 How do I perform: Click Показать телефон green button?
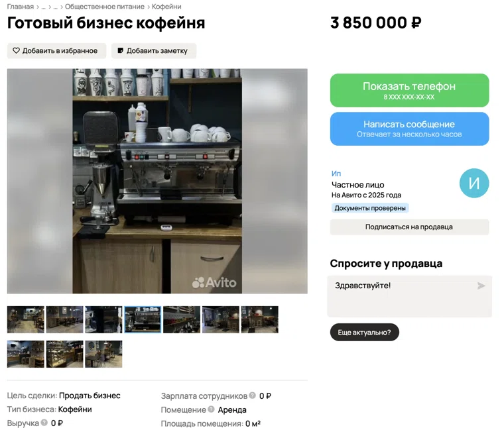[x=410, y=90]
